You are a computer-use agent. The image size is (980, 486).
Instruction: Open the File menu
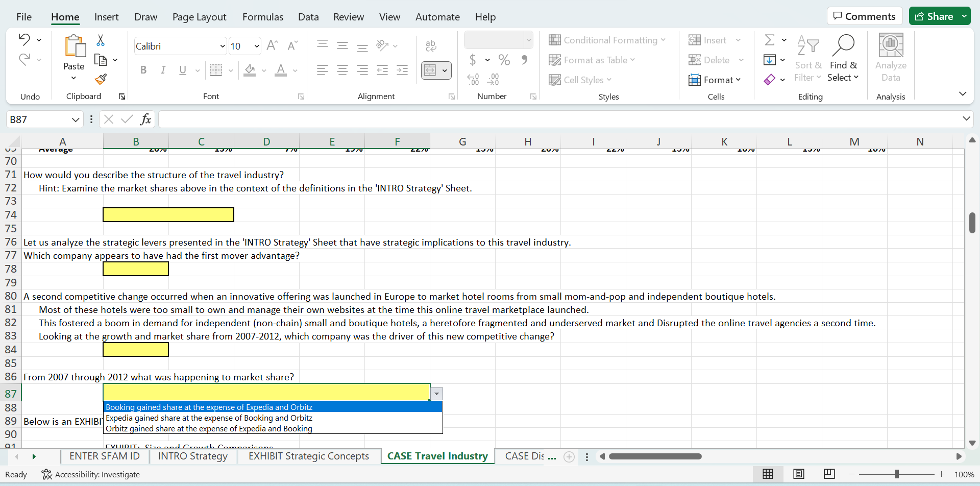[24, 17]
